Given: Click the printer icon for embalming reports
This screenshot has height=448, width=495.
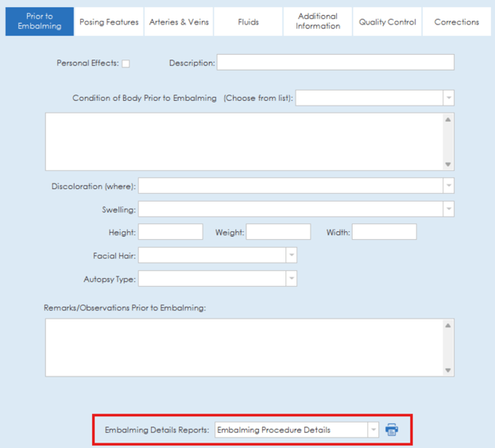Looking at the screenshot, I should (x=392, y=430).
